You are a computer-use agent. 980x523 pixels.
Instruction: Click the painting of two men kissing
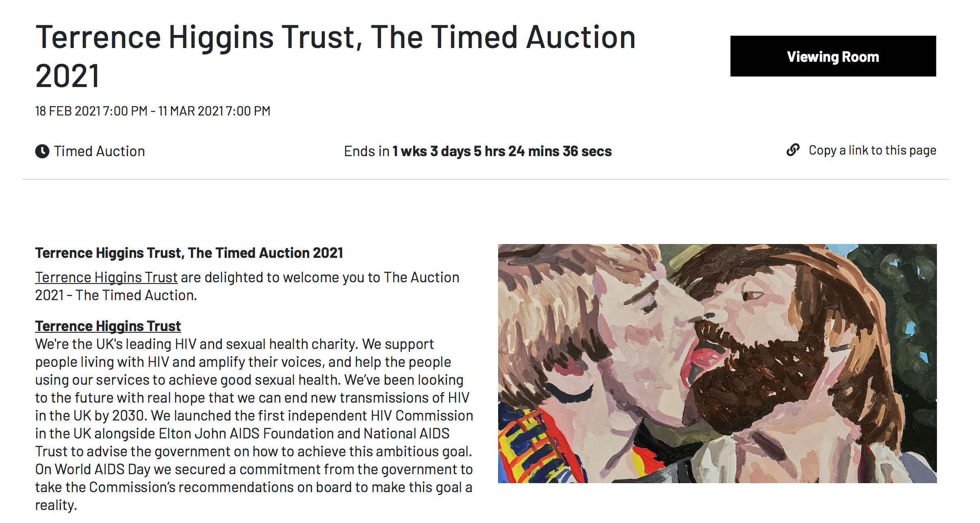point(717,363)
